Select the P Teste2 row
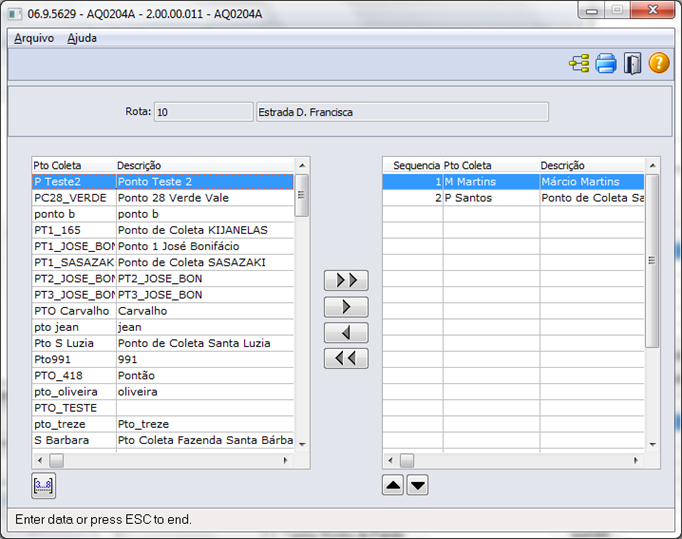Screen dimensions: 682x539 click(x=163, y=181)
